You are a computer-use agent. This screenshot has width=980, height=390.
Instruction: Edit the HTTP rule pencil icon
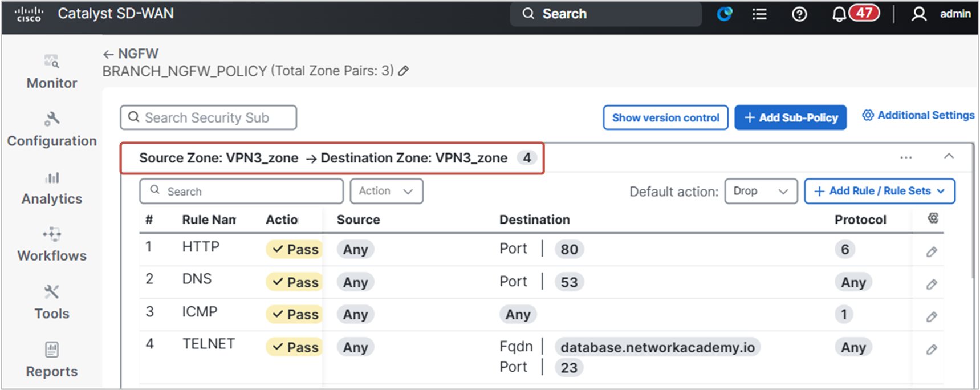[932, 251]
